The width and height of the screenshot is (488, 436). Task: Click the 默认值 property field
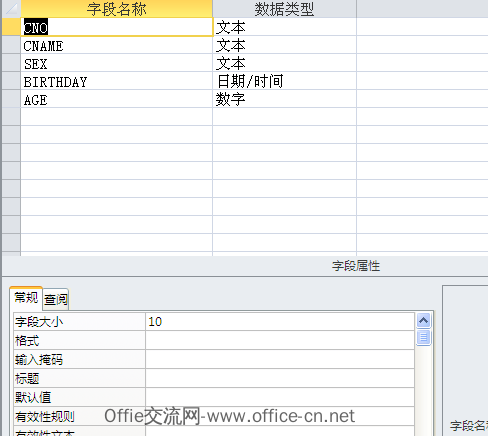tap(280, 397)
